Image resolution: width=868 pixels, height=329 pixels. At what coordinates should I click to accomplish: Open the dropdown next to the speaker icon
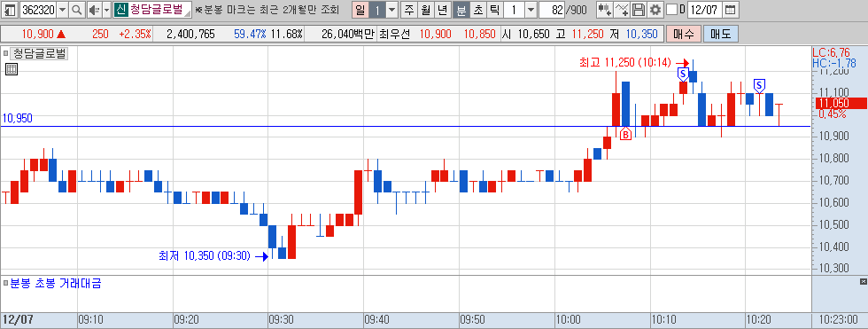[x=107, y=10]
